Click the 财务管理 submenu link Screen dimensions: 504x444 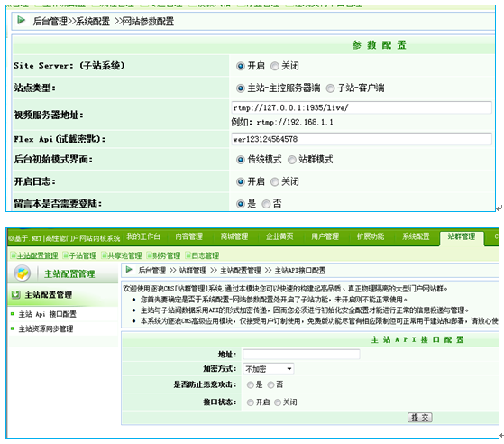(x=167, y=255)
